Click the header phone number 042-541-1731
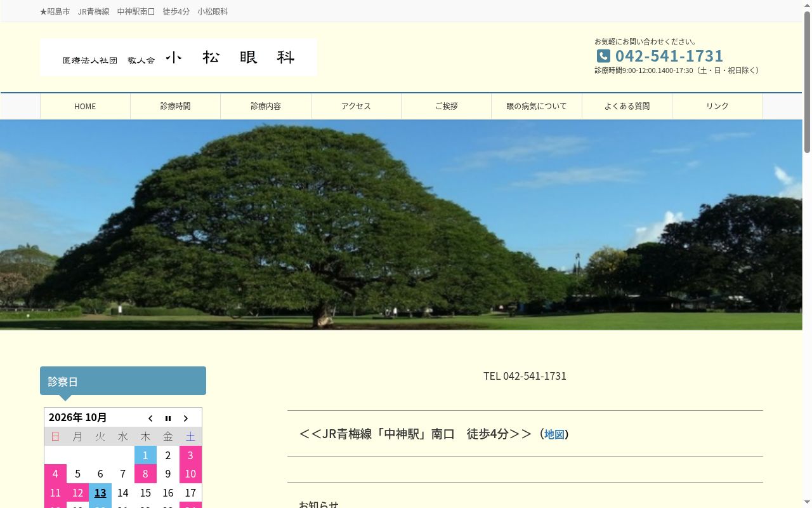Viewport: 812px width, 508px height. click(x=669, y=56)
